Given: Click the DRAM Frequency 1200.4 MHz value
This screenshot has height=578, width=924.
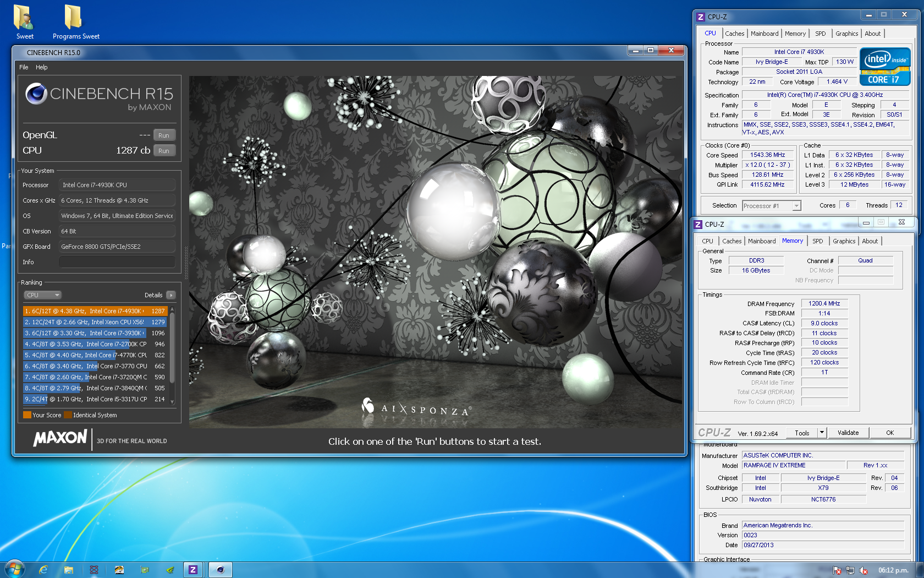Looking at the screenshot, I should [x=824, y=303].
